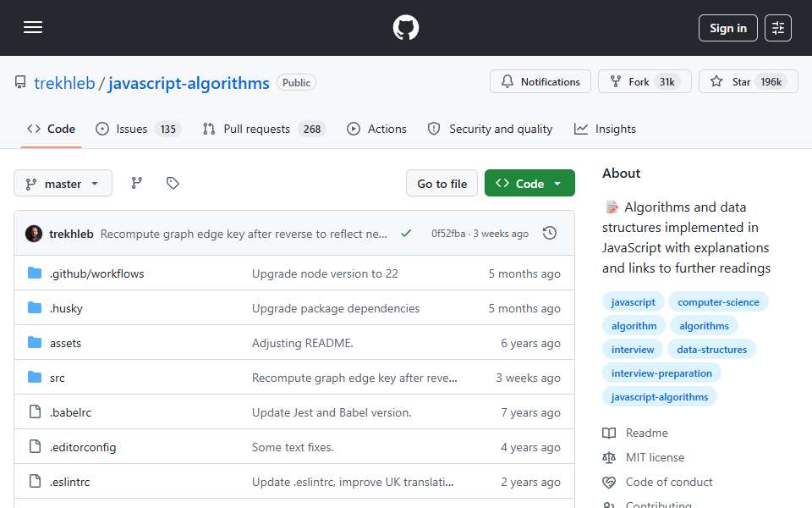Click the Readme book icon
This screenshot has height=508, width=812.
[609, 433]
